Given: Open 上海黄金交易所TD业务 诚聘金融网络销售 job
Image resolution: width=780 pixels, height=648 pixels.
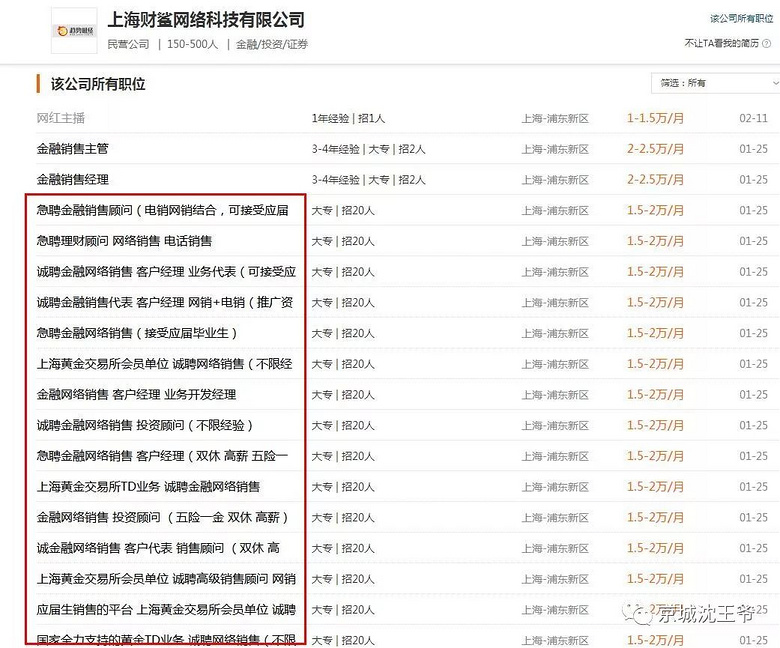Looking at the screenshot, I should click(x=148, y=487).
